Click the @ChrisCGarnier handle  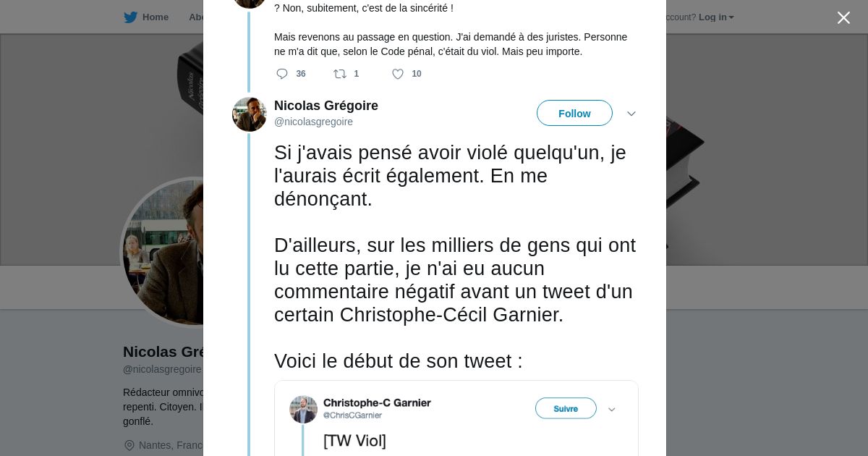352,415
